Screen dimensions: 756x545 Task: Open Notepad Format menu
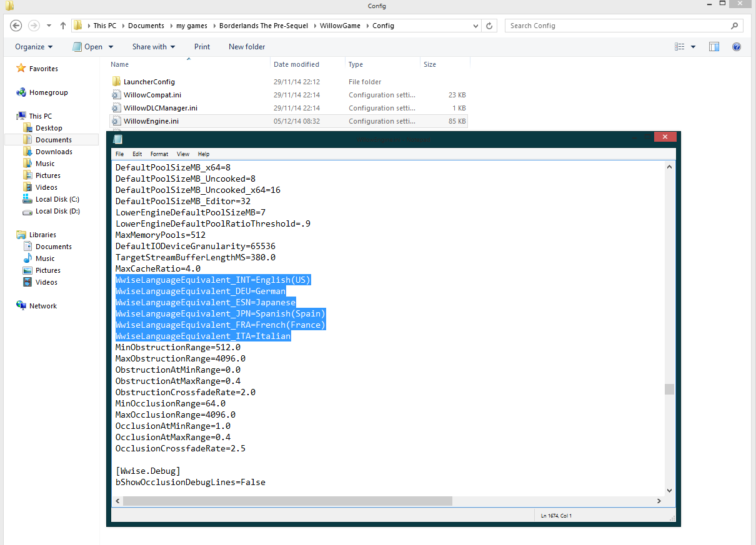pyautogui.click(x=159, y=154)
